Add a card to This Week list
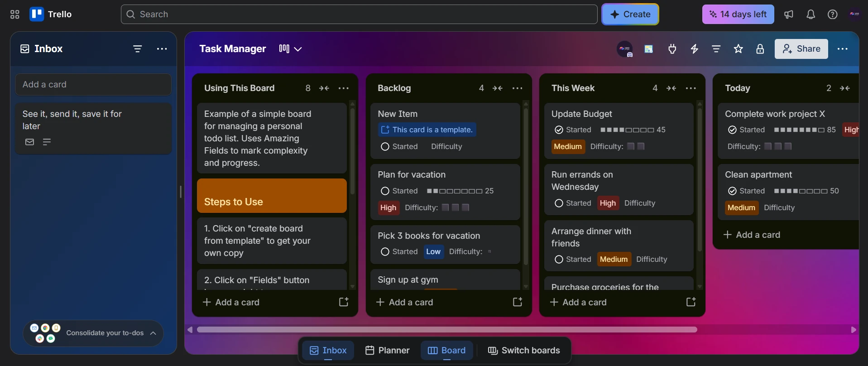Screen dimensions: 868x366 [578, 302]
